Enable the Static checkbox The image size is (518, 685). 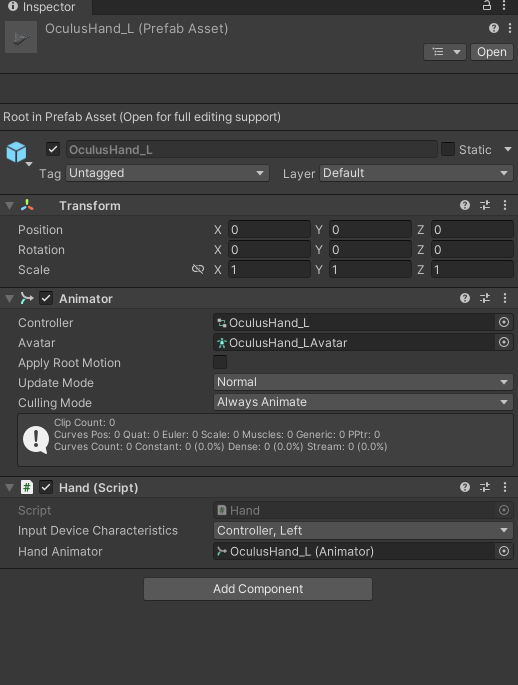(x=448, y=149)
